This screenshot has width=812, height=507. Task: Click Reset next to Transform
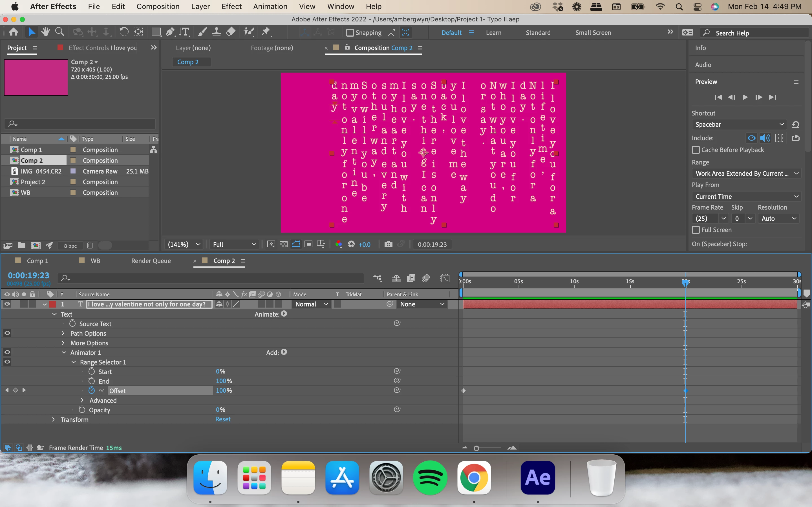pos(223,419)
